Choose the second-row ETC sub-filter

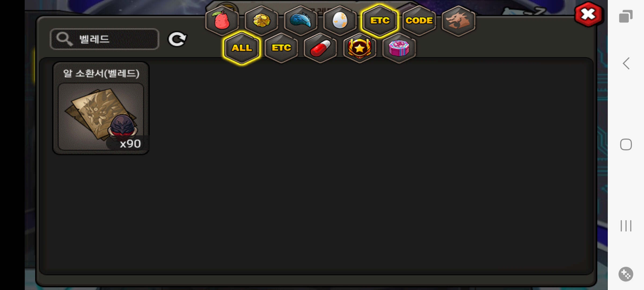(281, 48)
